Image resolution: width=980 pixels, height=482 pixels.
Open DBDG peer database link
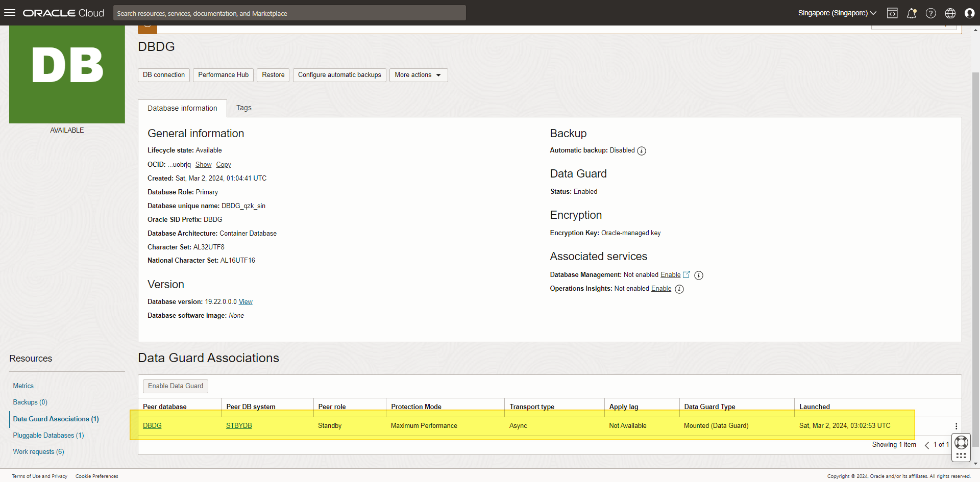152,426
